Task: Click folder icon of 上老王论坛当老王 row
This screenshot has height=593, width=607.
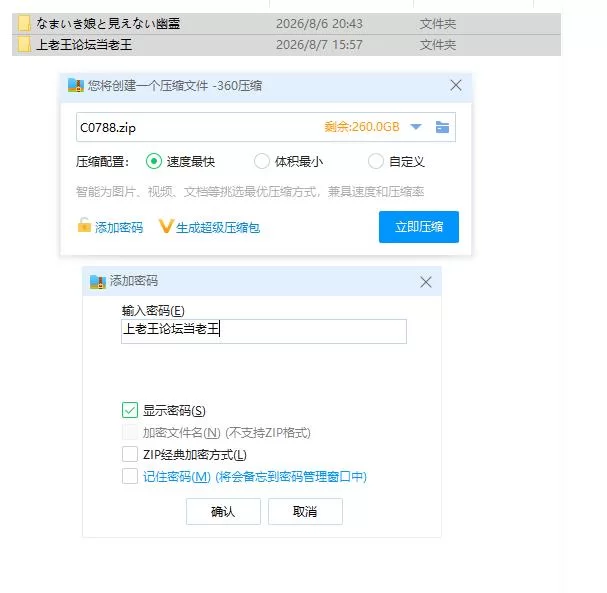Action: point(24,45)
